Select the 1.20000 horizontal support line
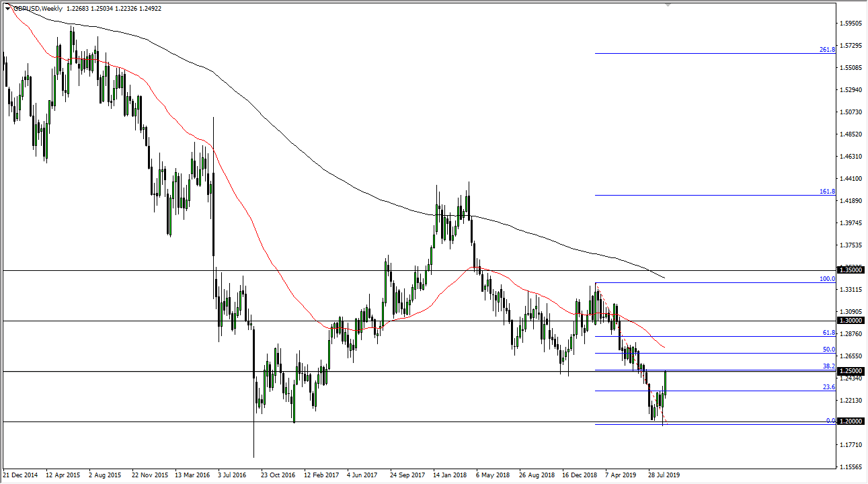The height and width of the screenshot is (484, 868). (x=403, y=422)
